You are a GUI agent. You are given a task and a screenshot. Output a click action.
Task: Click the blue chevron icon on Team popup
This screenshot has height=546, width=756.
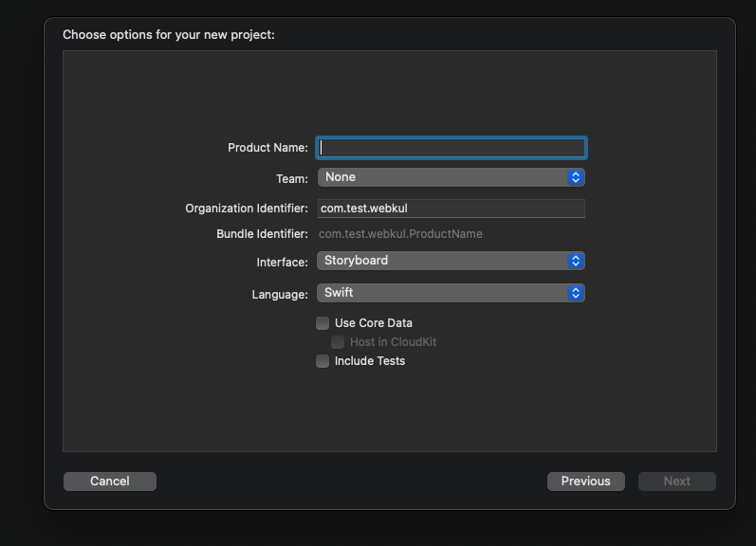[576, 177]
